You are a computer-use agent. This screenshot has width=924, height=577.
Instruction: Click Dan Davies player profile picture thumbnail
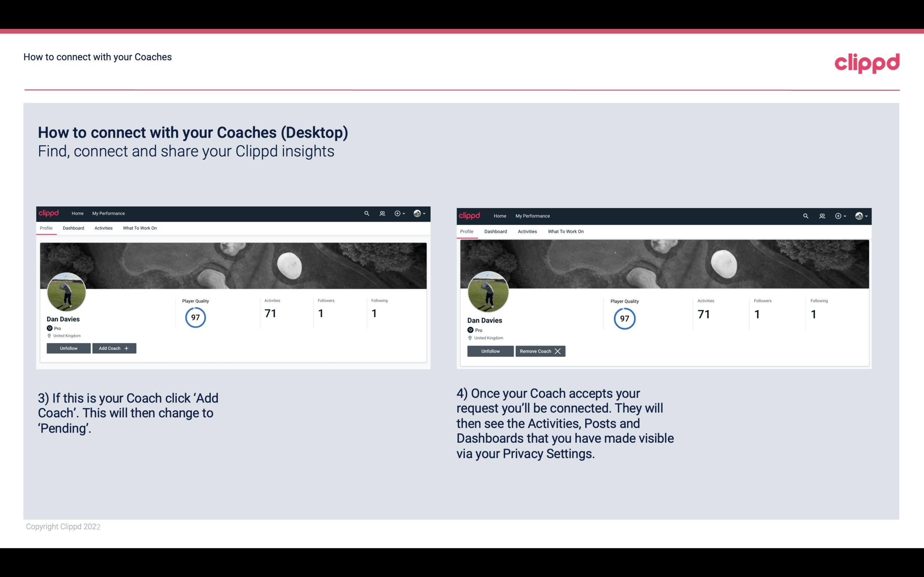[67, 291]
